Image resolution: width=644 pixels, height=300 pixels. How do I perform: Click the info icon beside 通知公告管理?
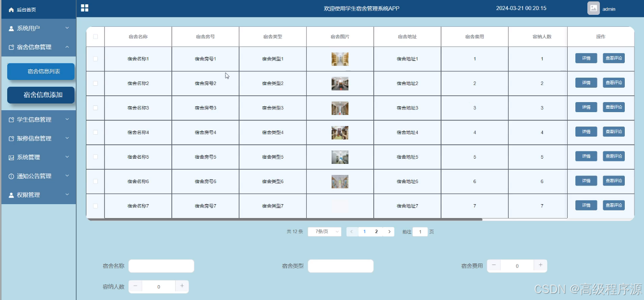point(12,176)
